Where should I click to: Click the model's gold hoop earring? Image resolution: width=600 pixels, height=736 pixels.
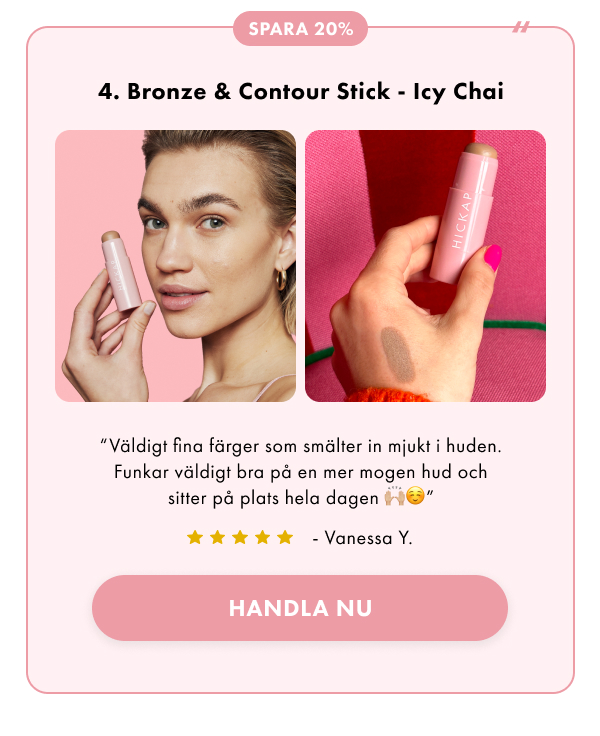(x=282, y=279)
